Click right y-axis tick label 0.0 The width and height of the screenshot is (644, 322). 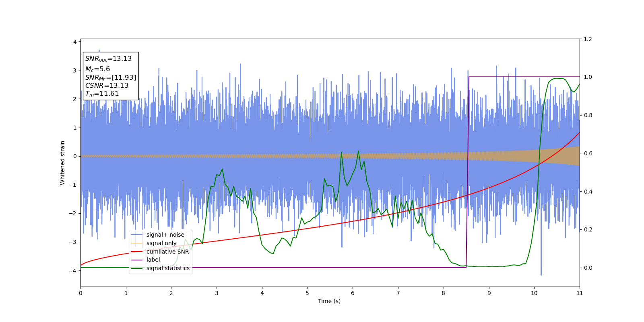[588, 268]
